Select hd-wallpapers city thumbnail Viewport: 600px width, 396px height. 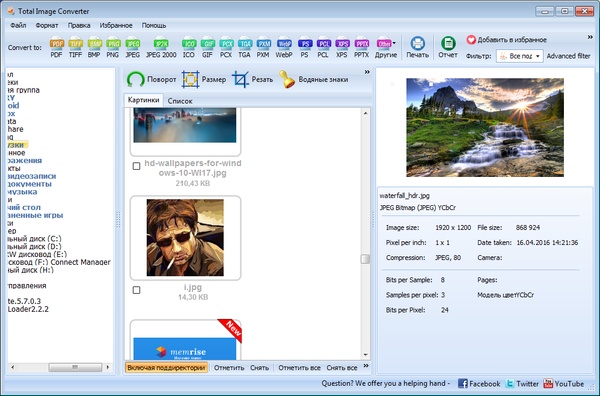185,131
